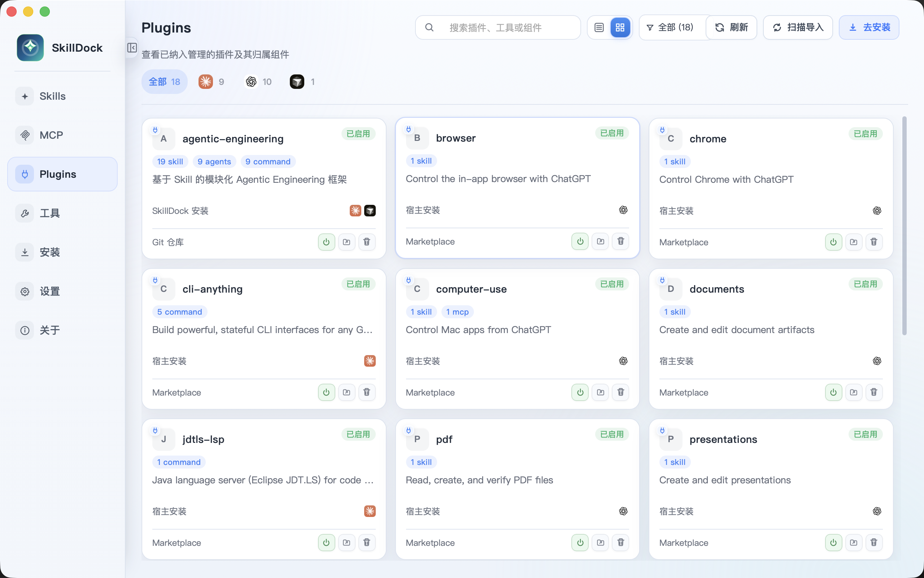Open 工具 in the sidebar
Screen dimensions: 924x578
coord(62,213)
